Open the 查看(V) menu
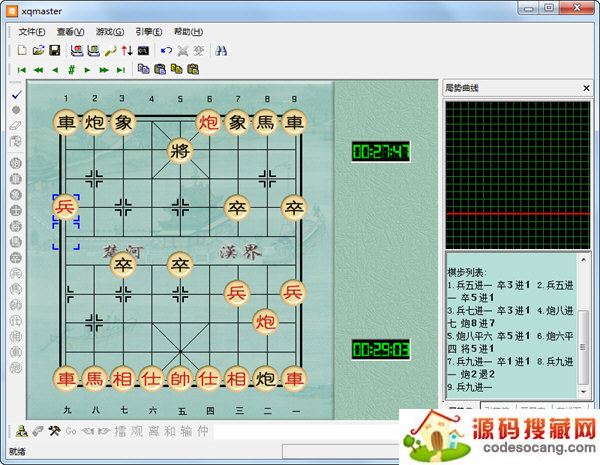 click(70, 32)
